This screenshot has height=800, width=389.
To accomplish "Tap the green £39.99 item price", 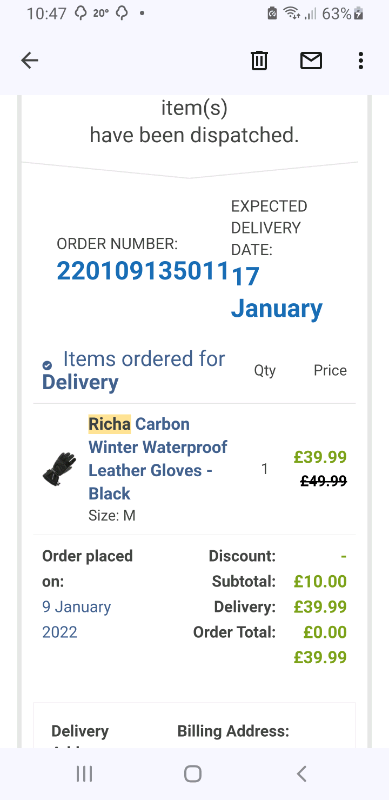I will [x=320, y=457].
